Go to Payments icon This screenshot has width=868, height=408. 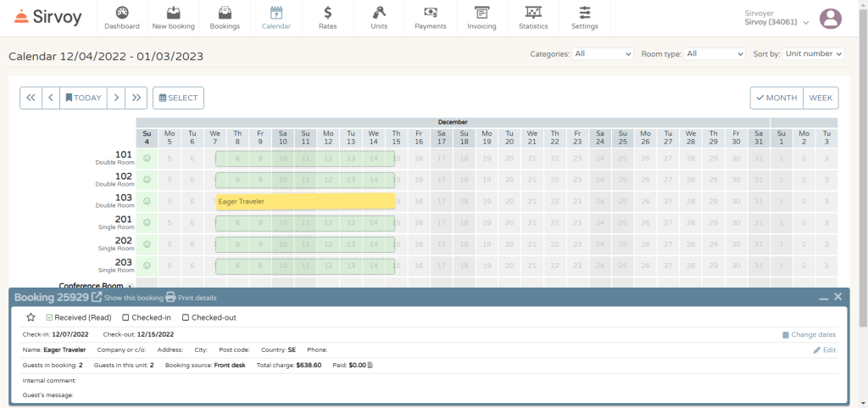click(431, 13)
